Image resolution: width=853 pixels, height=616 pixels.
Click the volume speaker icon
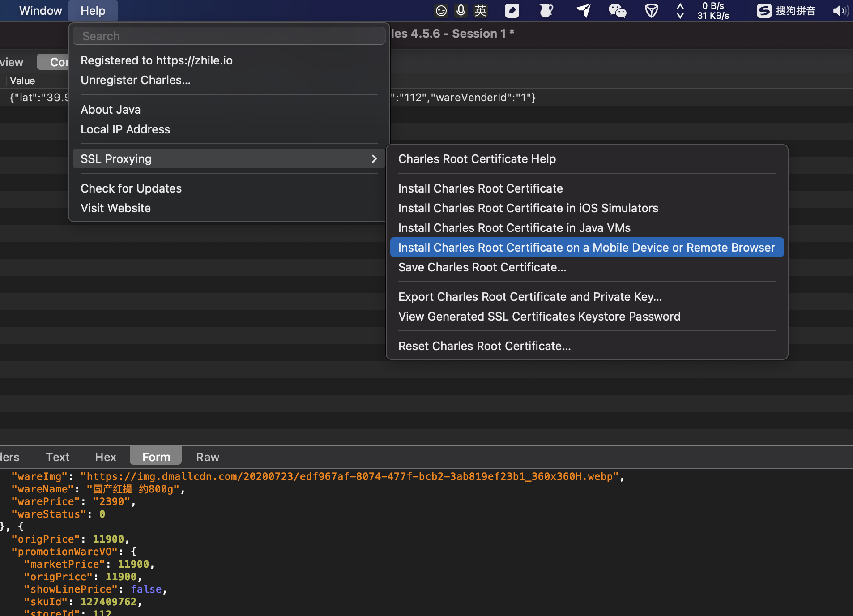pyautogui.click(x=840, y=11)
